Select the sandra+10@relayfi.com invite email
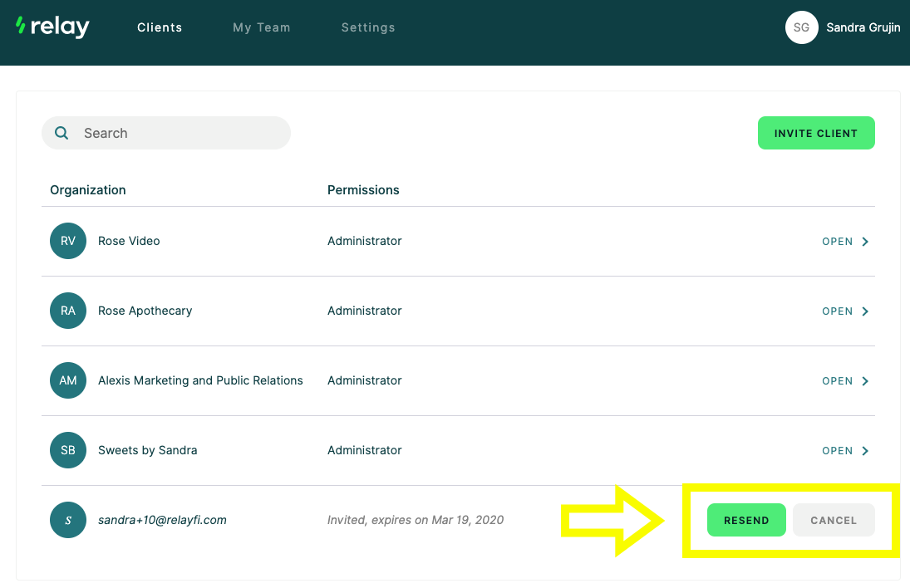Screen dimensions: 910x588 (162, 520)
